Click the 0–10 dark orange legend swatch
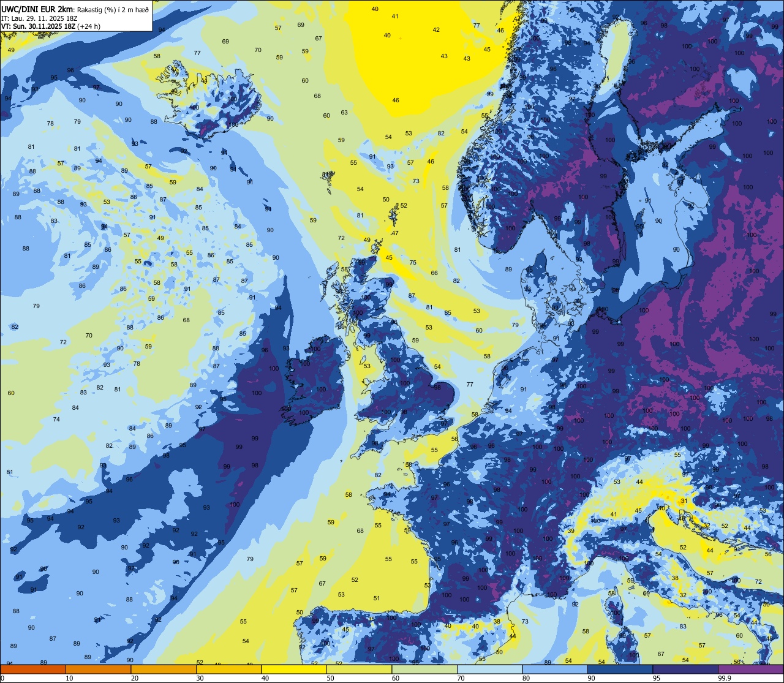The width and height of the screenshot is (784, 683). [x=33, y=669]
